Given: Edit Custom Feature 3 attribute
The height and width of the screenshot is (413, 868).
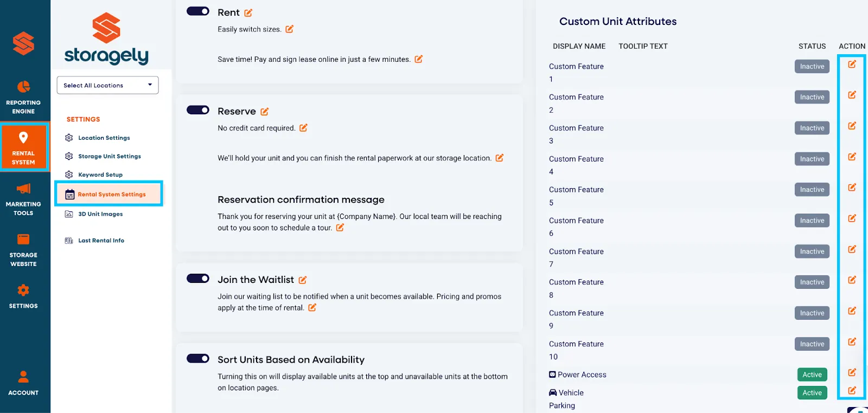Looking at the screenshot, I should click(852, 126).
